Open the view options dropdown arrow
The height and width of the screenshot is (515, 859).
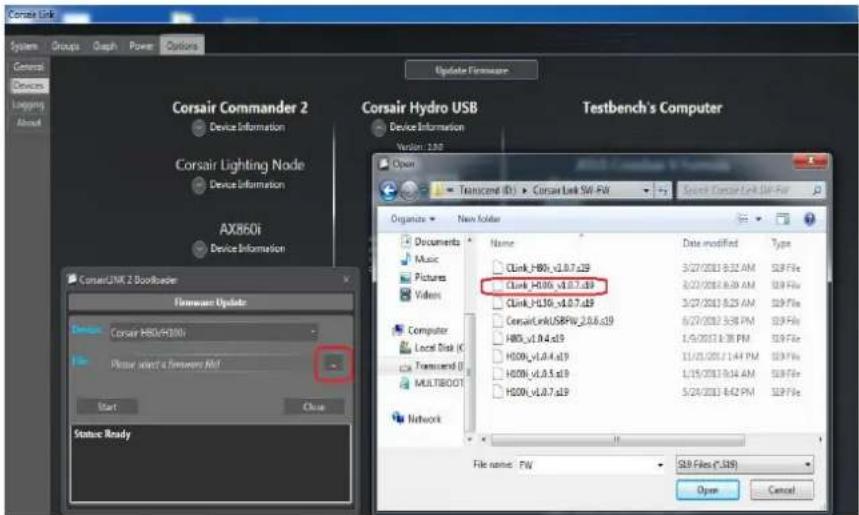759,219
